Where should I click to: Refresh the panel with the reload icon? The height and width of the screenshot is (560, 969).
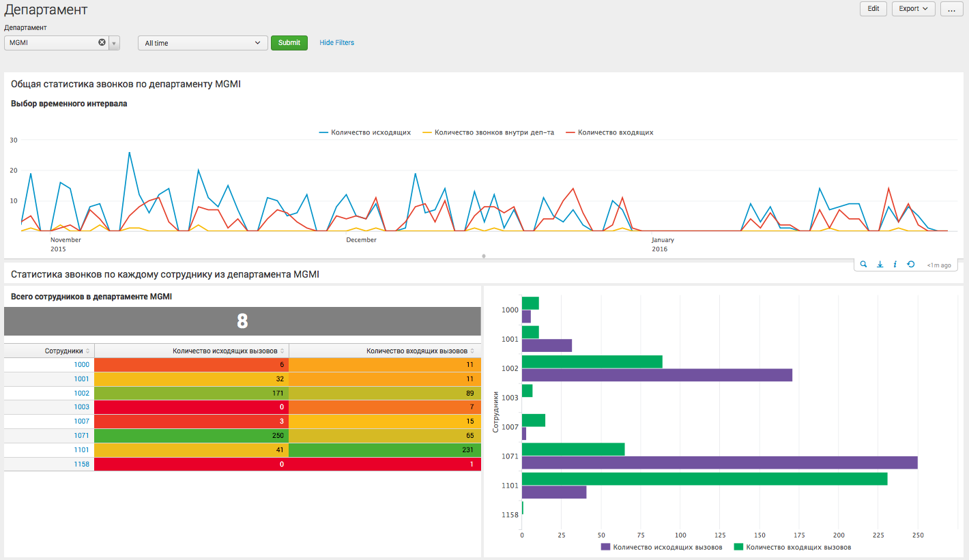click(x=910, y=264)
